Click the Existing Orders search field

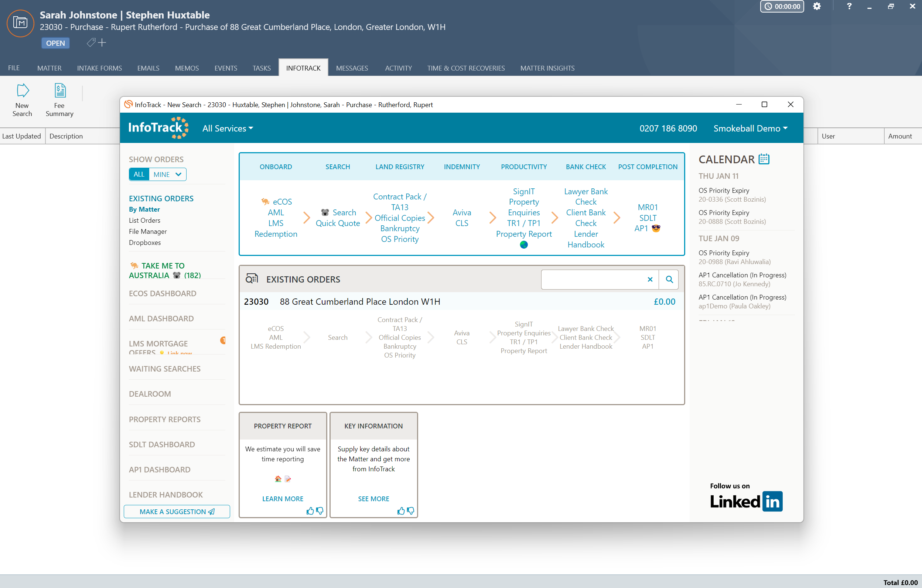click(x=594, y=280)
